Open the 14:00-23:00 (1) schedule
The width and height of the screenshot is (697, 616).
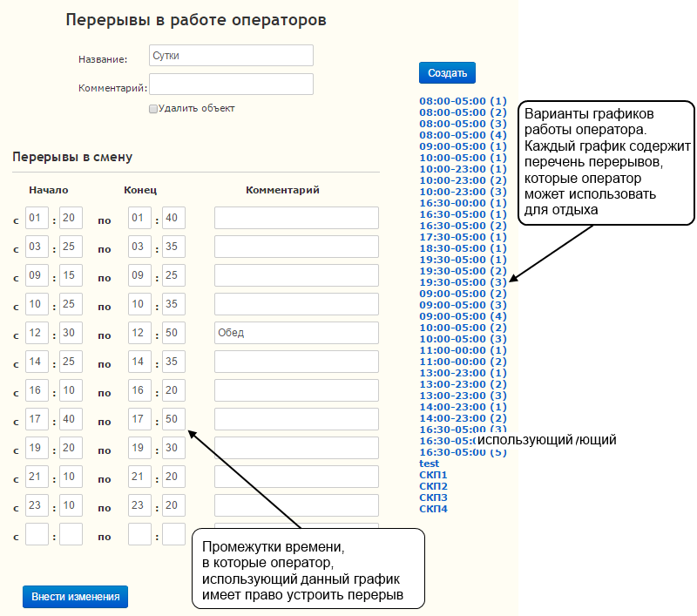(x=464, y=407)
